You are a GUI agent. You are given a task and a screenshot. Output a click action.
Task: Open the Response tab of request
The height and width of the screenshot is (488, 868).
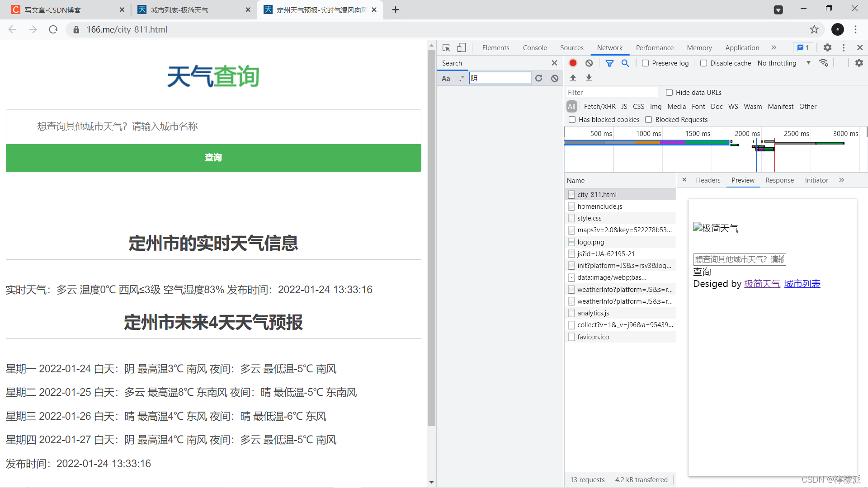[x=779, y=180]
